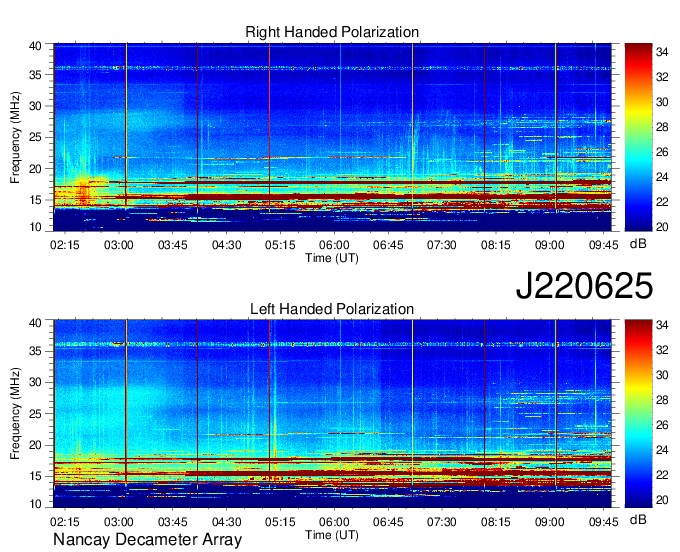Click the 24 value on Left Handed colorbar
Screen dimensions: 680x552
point(662,450)
